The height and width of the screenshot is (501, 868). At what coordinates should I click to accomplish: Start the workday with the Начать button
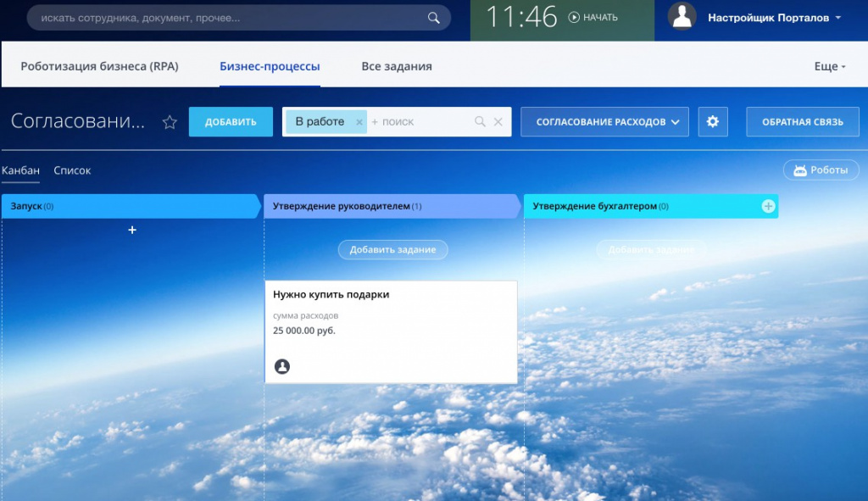coord(593,18)
